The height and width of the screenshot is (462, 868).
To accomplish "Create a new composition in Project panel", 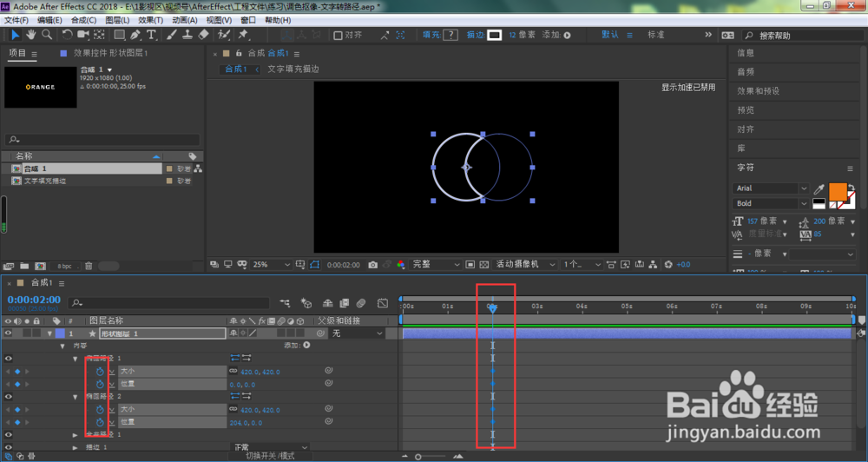I will coord(40,267).
